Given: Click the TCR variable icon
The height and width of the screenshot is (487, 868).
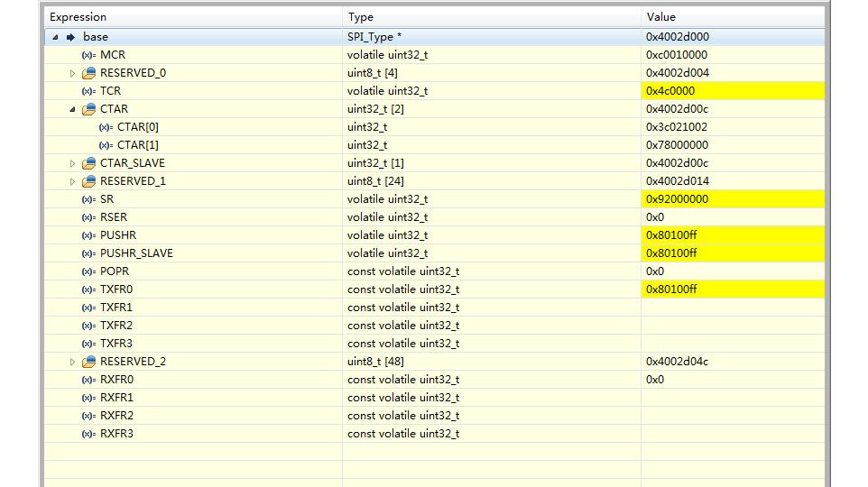Looking at the screenshot, I should 88,91.
